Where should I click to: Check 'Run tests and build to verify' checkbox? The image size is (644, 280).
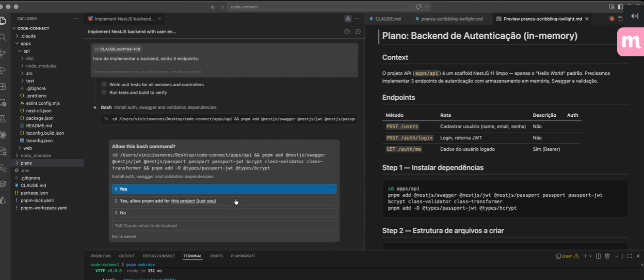tap(104, 92)
